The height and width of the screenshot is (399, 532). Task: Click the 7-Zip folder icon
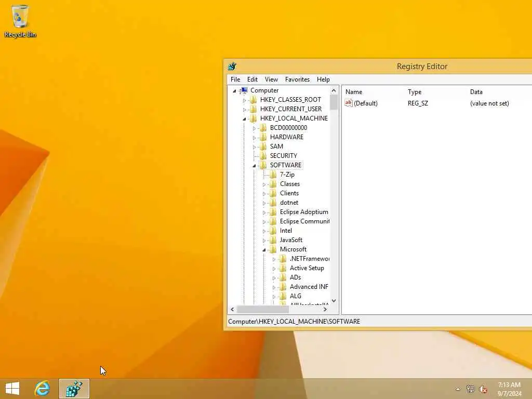tap(273, 175)
